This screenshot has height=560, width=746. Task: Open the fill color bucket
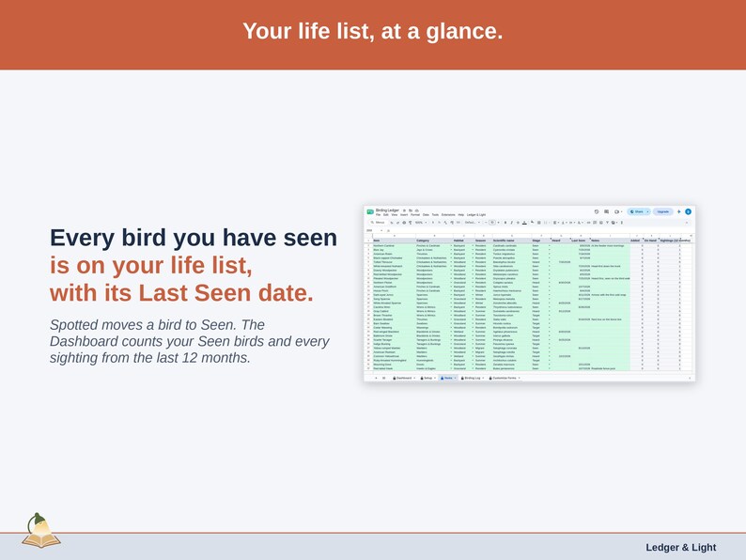click(x=533, y=222)
